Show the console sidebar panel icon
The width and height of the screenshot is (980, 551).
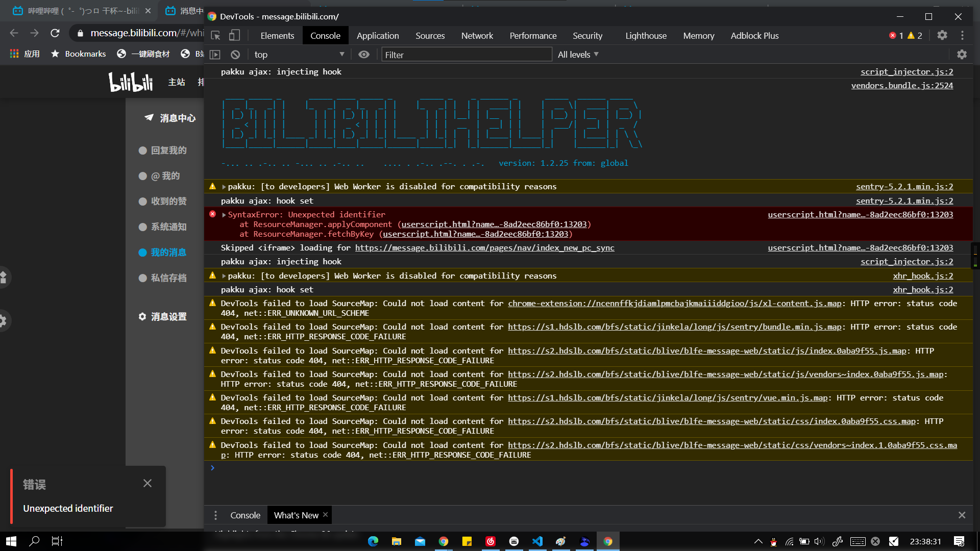(x=215, y=55)
